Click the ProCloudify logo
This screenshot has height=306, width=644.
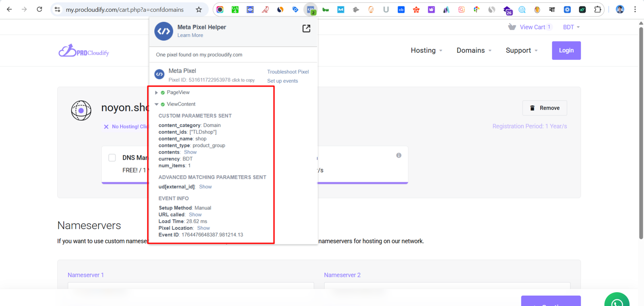click(84, 51)
